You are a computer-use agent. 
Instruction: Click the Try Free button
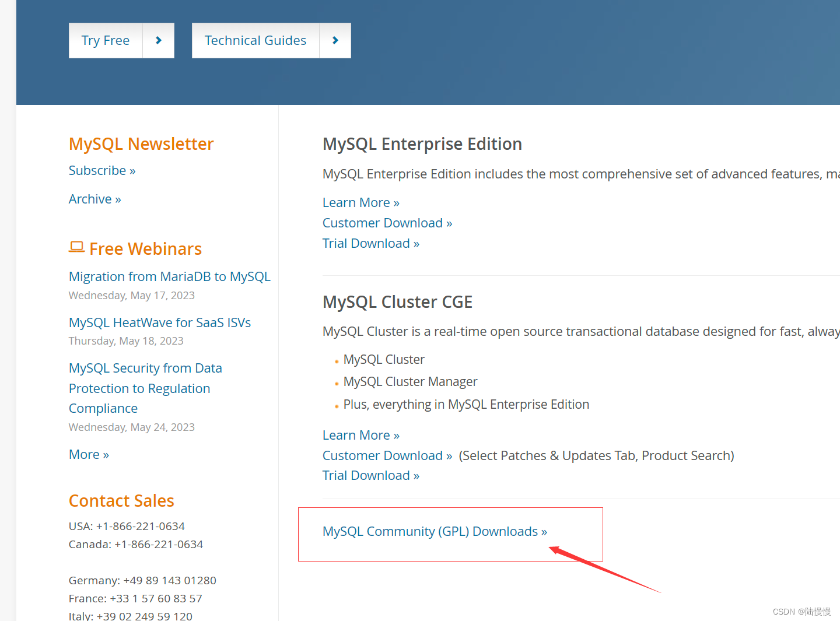pos(106,40)
